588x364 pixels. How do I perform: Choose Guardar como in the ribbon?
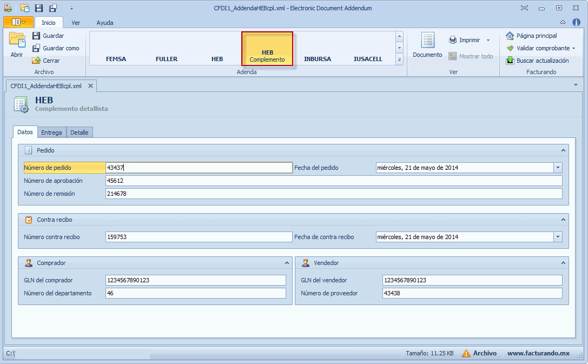[x=56, y=48]
